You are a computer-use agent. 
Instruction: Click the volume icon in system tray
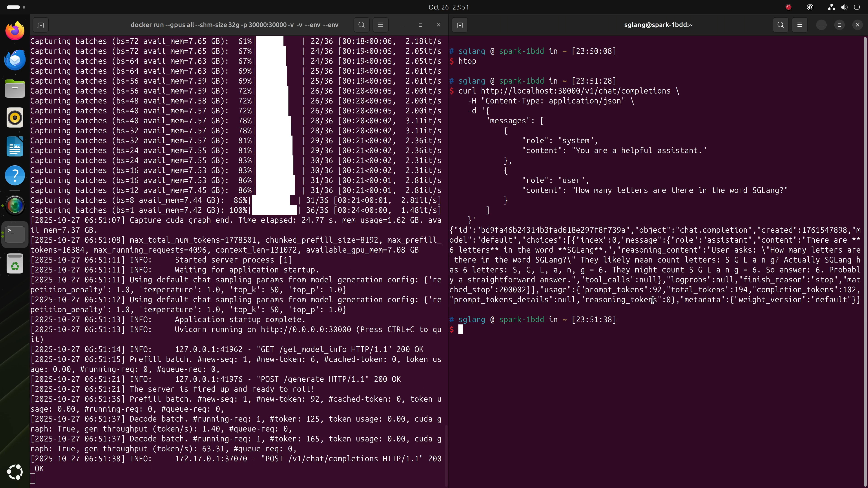pos(844,7)
